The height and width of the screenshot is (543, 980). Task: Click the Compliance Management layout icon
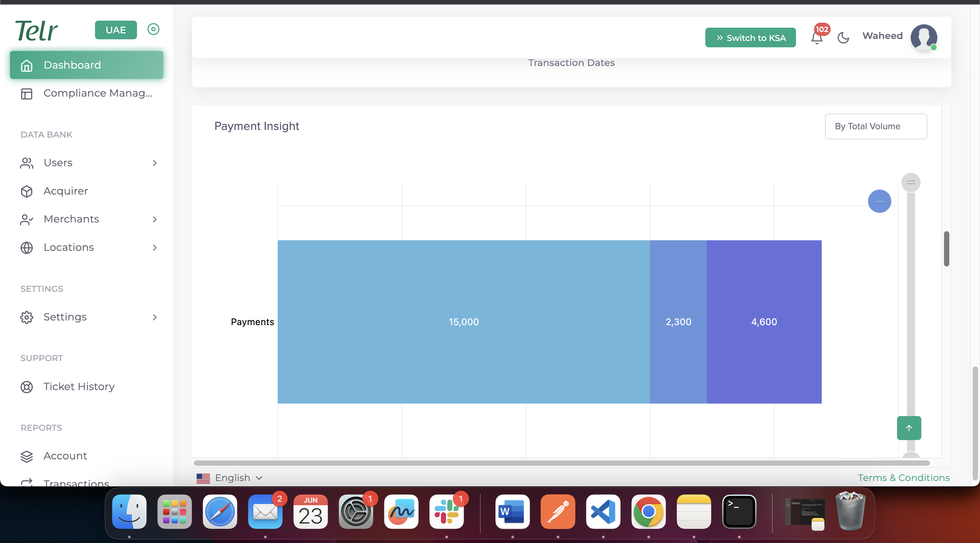pos(27,94)
